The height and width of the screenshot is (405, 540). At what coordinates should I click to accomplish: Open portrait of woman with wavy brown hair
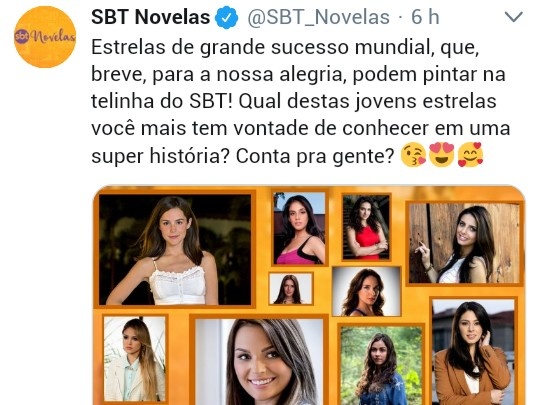click(x=367, y=291)
